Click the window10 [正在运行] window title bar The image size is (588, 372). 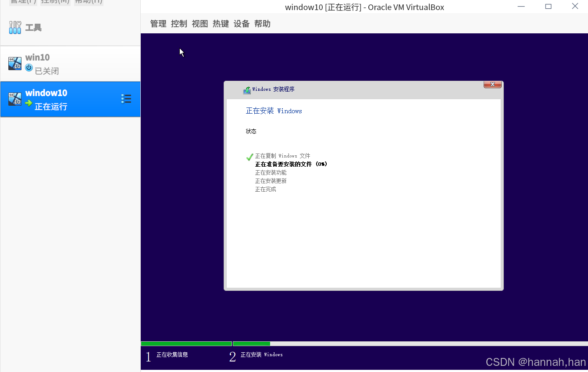tap(364, 7)
